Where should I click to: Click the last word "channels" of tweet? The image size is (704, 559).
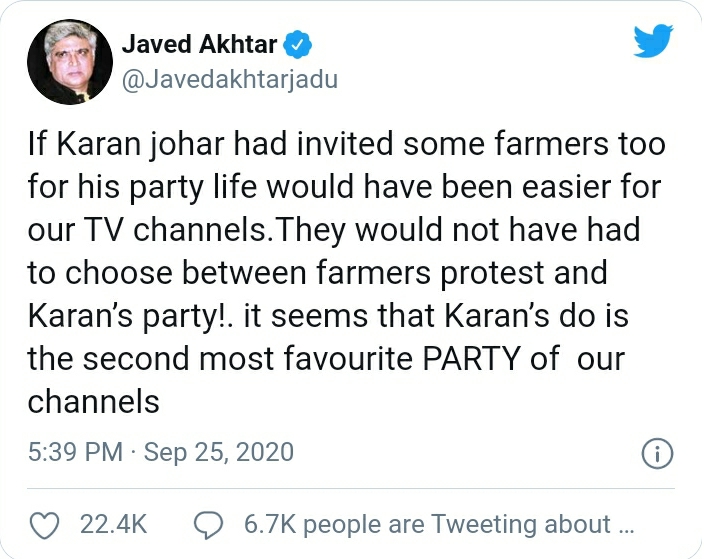click(x=93, y=401)
